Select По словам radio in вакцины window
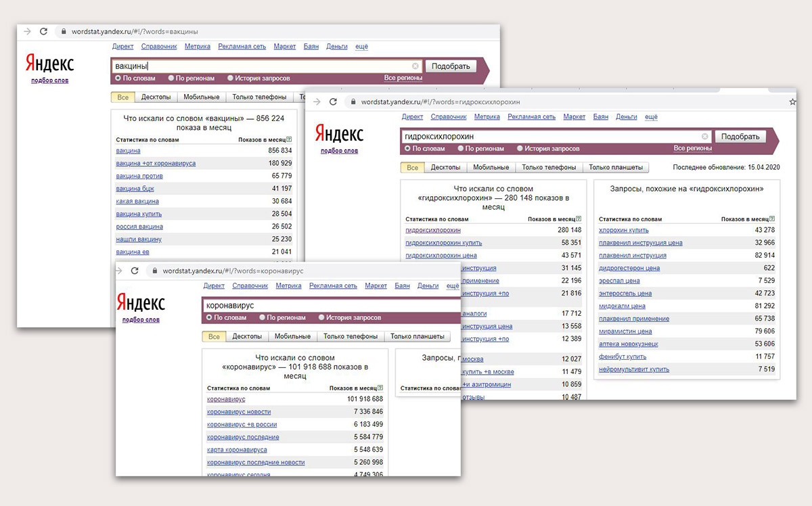 [118, 78]
